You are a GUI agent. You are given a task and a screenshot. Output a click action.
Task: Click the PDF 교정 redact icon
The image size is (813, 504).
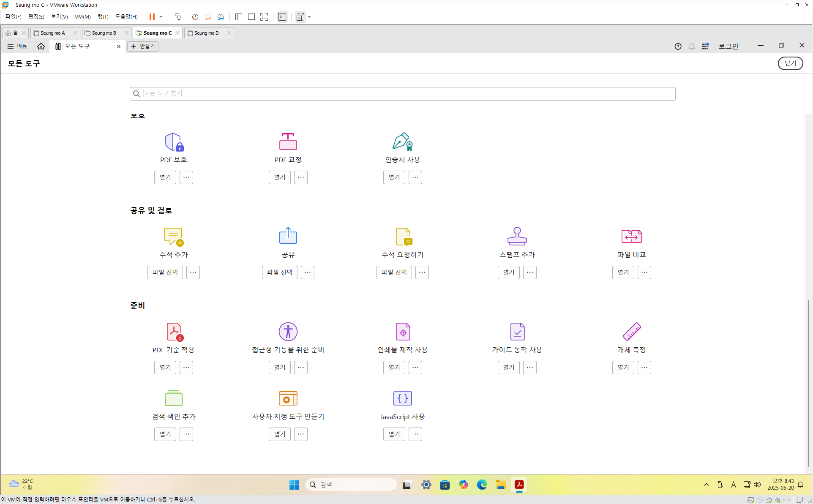click(x=288, y=142)
